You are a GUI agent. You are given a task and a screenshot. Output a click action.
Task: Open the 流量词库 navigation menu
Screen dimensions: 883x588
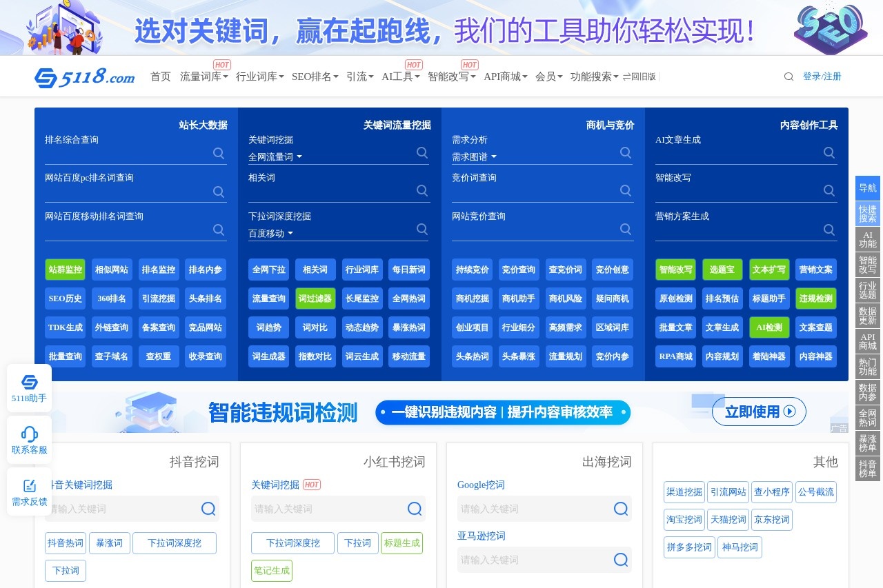click(204, 77)
